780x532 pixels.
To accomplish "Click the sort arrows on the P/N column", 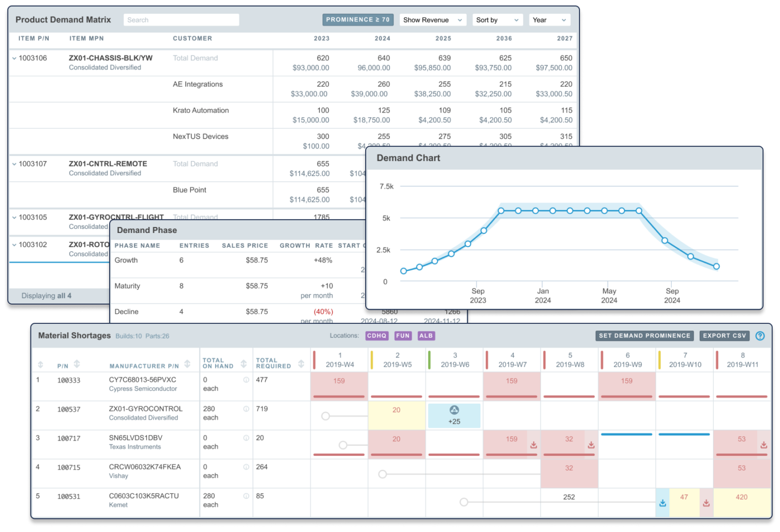I will (x=77, y=364).
